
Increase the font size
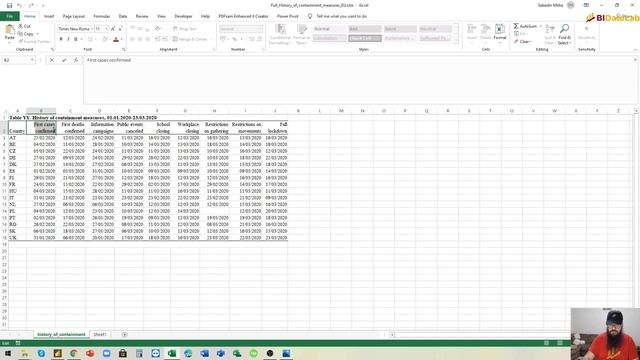(113, 29)
